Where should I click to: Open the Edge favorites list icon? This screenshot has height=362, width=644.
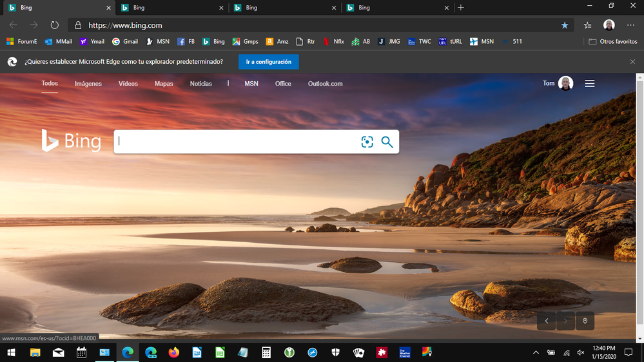point(587,25)
